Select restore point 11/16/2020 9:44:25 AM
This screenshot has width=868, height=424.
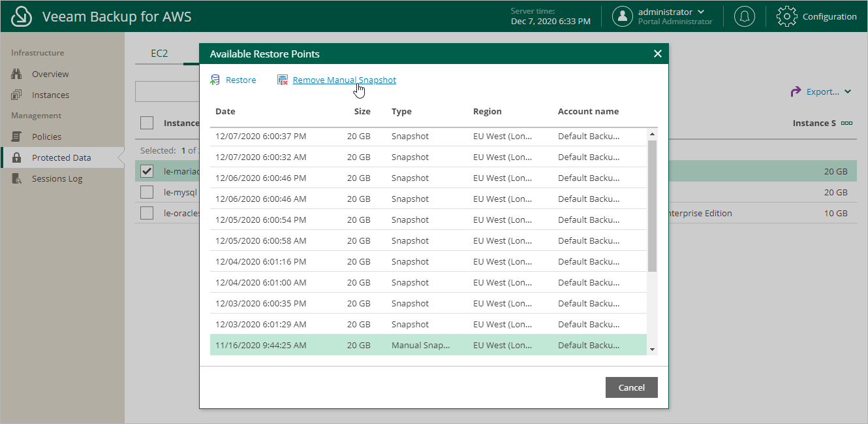(428, 346)
